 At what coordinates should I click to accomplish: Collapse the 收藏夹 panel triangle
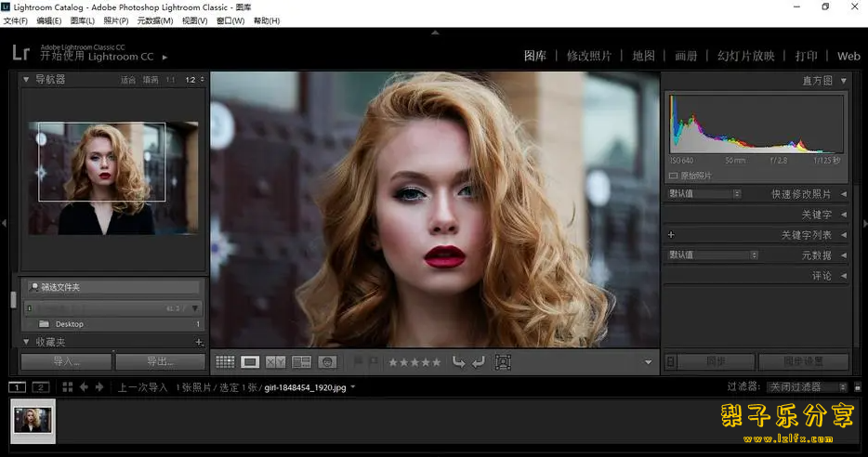tap(26, 342)
